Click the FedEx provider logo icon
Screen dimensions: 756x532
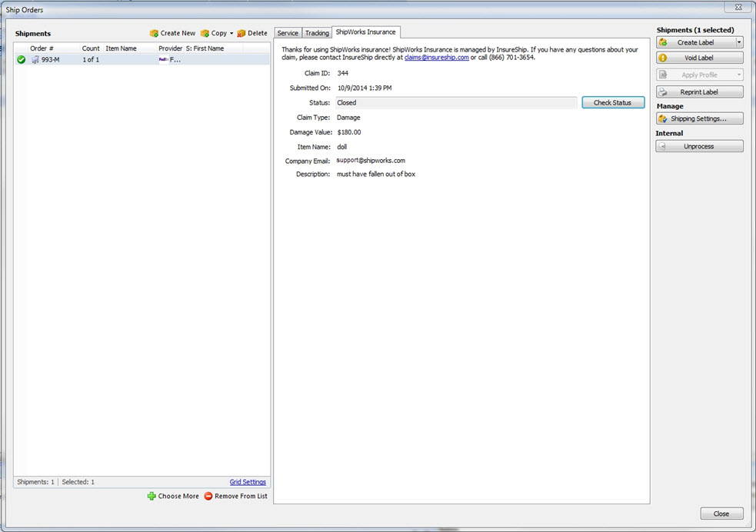click(164, 60)
